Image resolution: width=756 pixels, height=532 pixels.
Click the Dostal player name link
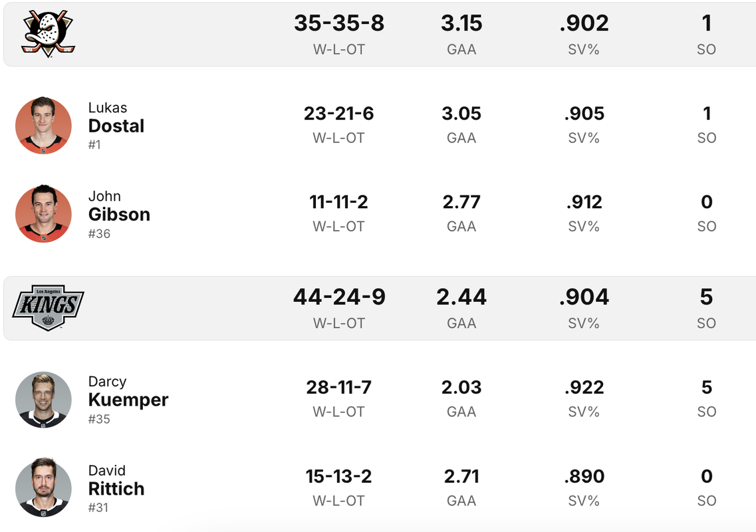(x=116, y=126)
